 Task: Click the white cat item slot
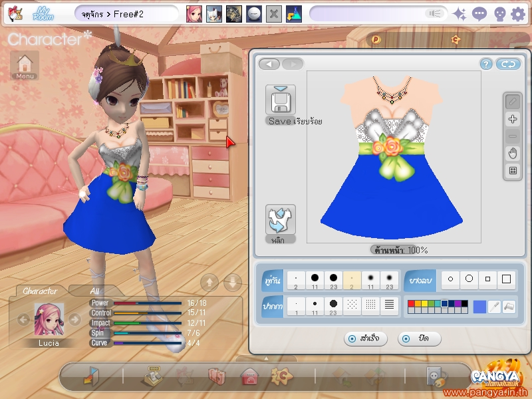click(214, 14)
